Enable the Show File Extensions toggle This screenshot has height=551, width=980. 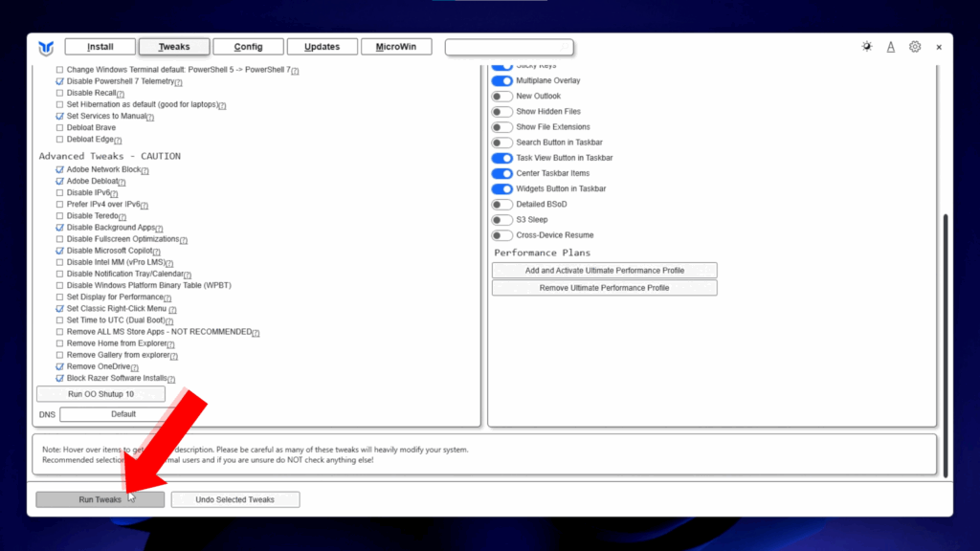point(501,127)
